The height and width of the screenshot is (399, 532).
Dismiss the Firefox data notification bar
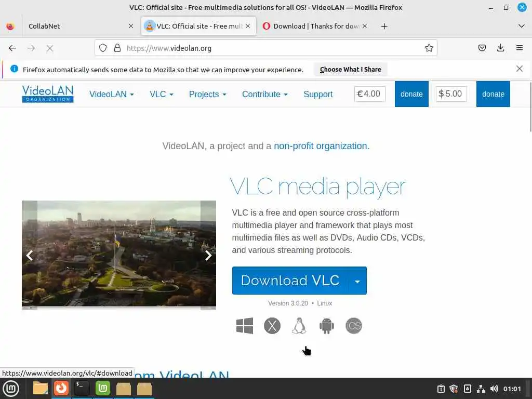[519, 69]
